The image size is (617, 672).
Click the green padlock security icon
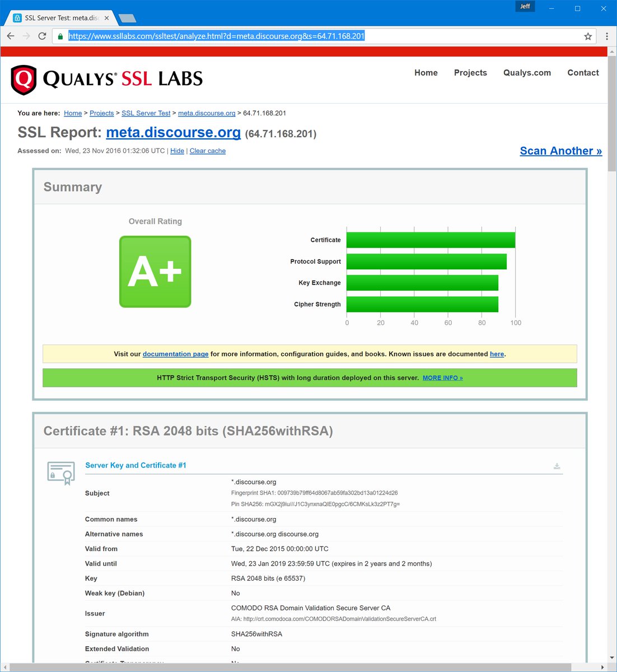[60, 36]
